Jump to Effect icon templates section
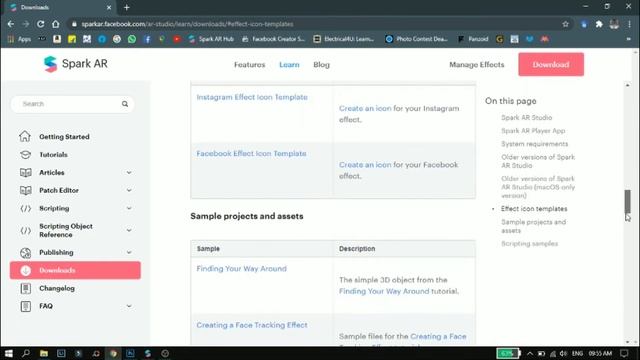 [534, 209]
